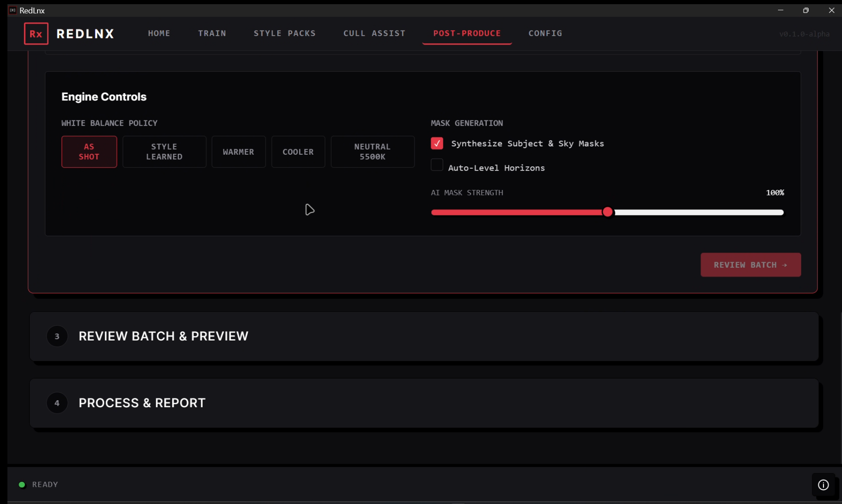Open the info icon in bottom right corner
This screenshot has height=504, width=842.
pos(823,485)
